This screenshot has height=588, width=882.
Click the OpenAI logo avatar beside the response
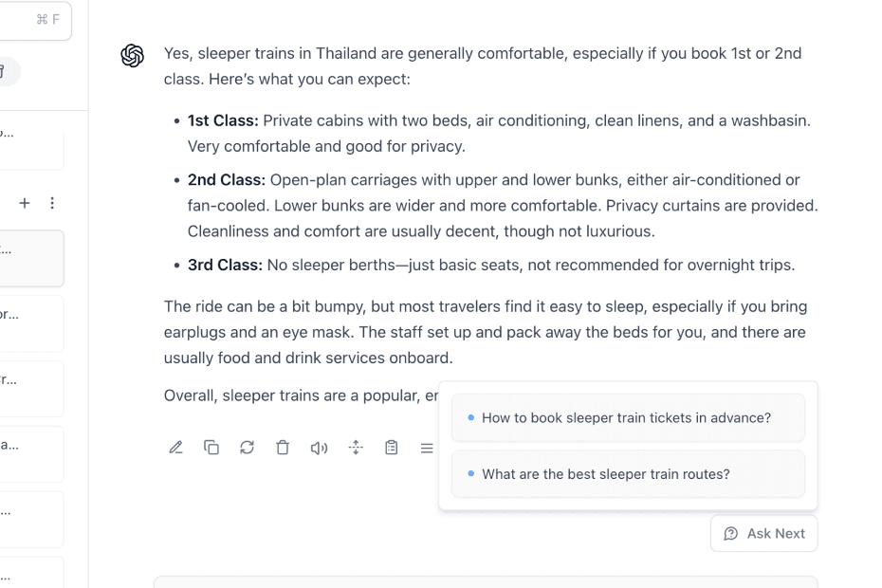tap(133, 56)
